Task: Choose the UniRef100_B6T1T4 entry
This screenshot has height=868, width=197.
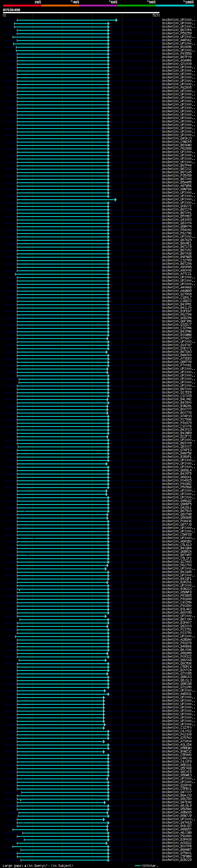Action: [x=177, y=210]
